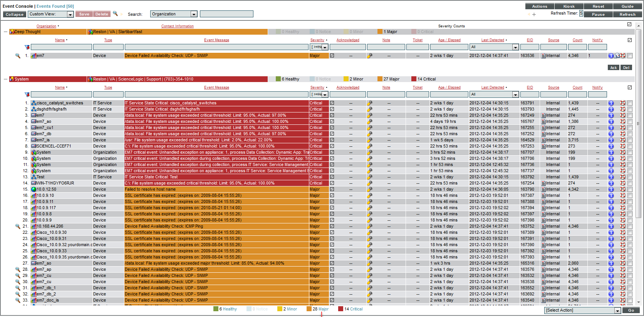This screenshot has width=644, height=317.
Task: Click the Contact Information column link
Action: coord(177,26)
